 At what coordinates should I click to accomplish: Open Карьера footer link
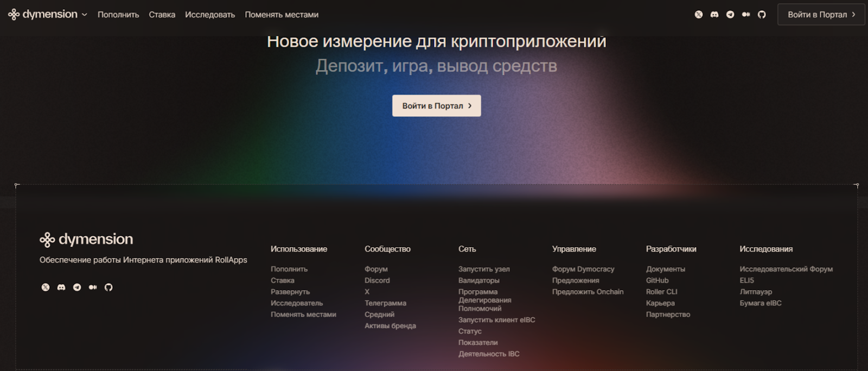click(x=660, y=303)
